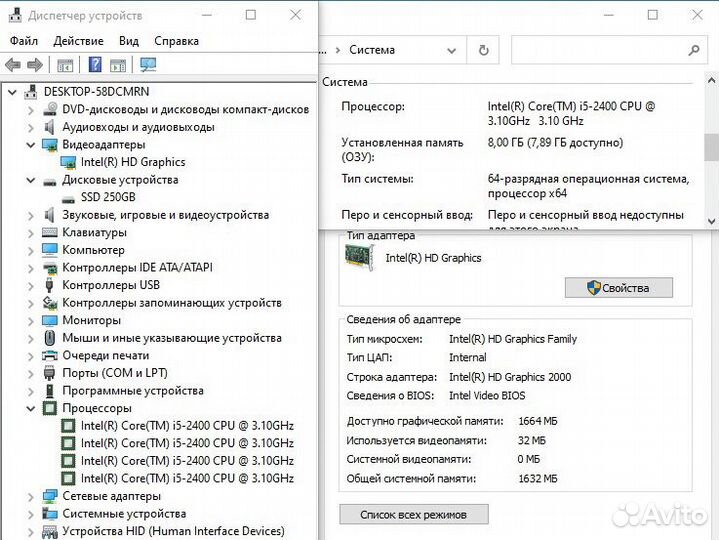
Task: Open the Вид menu
Action: coord(129,41)
